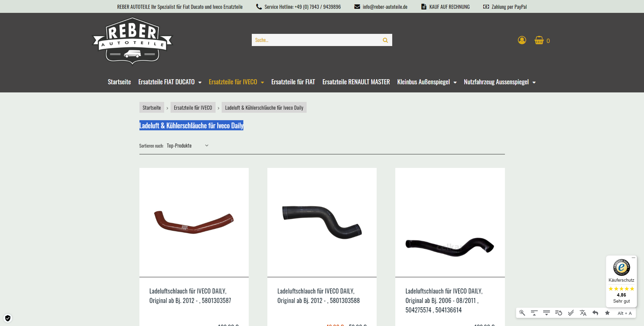Open Kleinbus Außenspiegel menu item
The width and height of the screenshot is (644, 326).
tap(423, 82)
